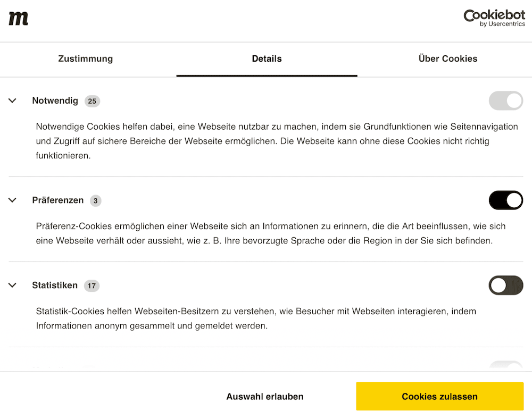Click the Präferenz-Cookies description paragraph
The height and width of the screenshot is (420, 532).
coord(270,233)
